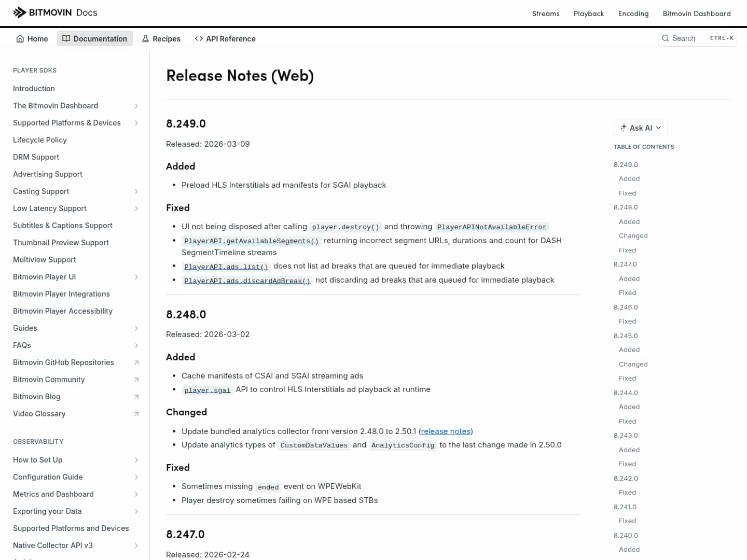747x560 pixels.
Task: Open PlayerAPINotAvailableError reference link
Action: (x=492, y=227)
